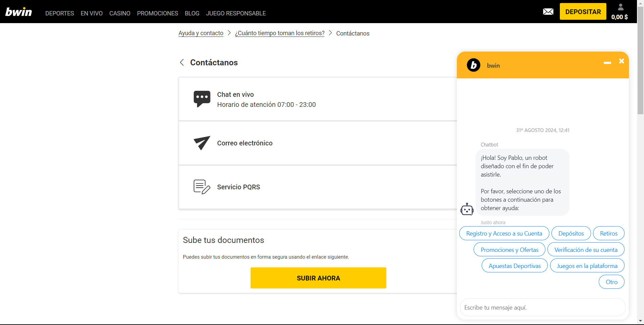This screenshot has height=325, width=644.
Task: Minimize the bwin chat widget
Action: click(x=607, y=63)
